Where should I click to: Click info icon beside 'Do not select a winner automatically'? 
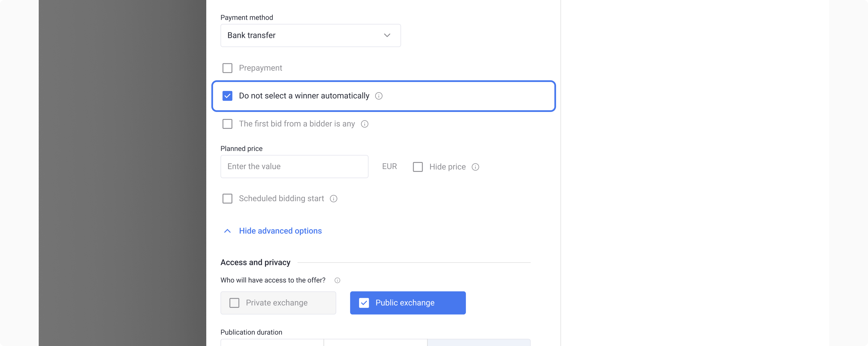click(x=379, y=96)
